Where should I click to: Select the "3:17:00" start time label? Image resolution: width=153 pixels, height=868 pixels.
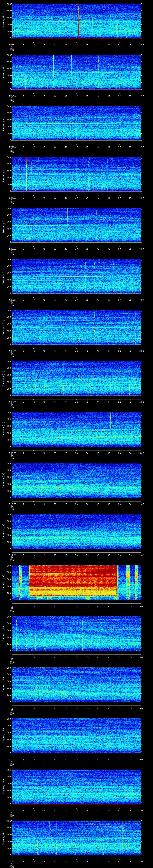point(12,861)
